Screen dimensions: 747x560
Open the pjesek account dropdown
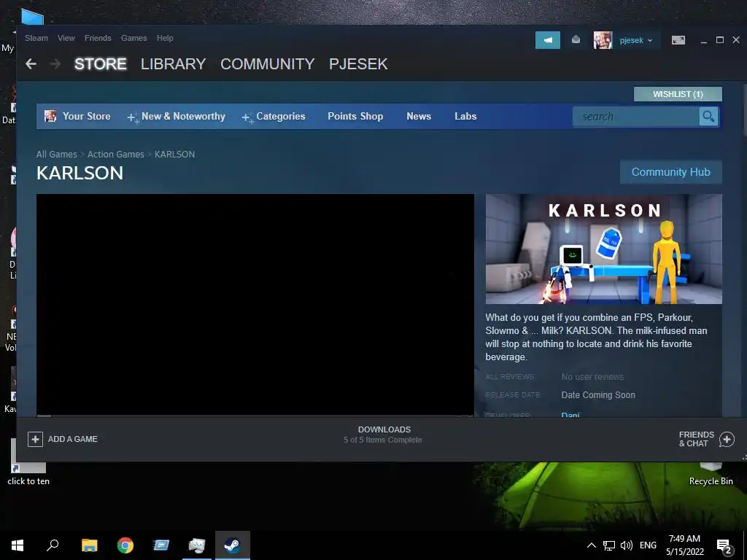636,41
